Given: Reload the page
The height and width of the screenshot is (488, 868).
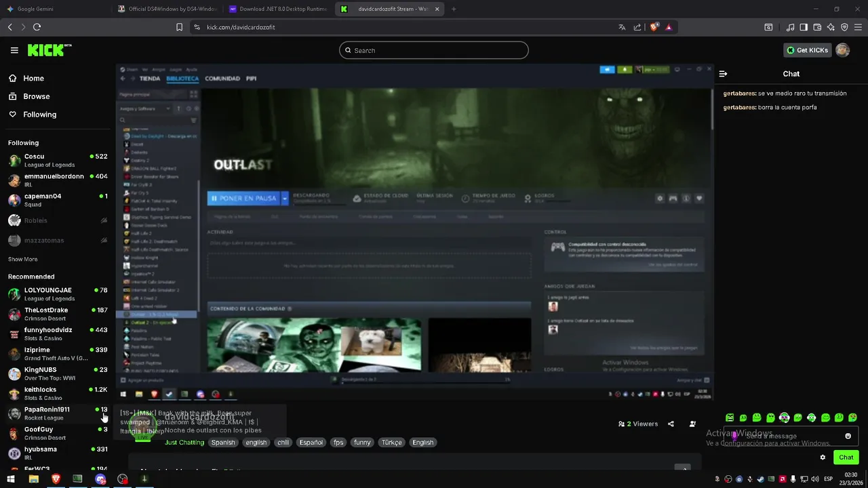Looking at the screenshot, I should [37, 27].
